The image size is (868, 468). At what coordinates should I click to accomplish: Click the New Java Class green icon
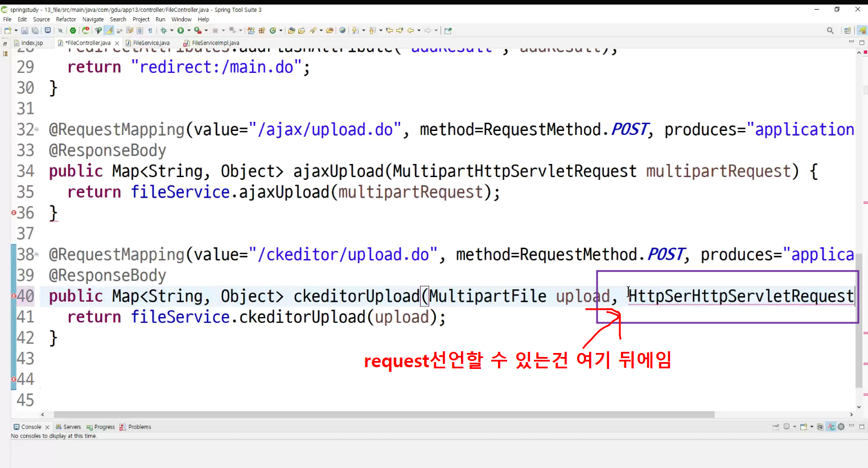(273, 31)
